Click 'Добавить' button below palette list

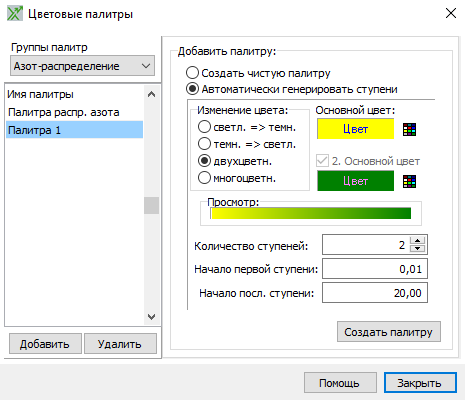[x=45, y=344]
